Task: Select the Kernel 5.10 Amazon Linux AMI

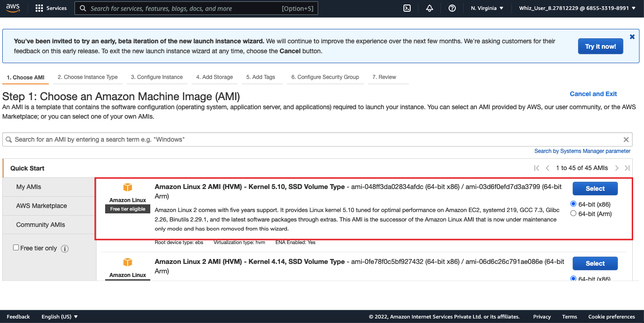Action: point(595,189)
